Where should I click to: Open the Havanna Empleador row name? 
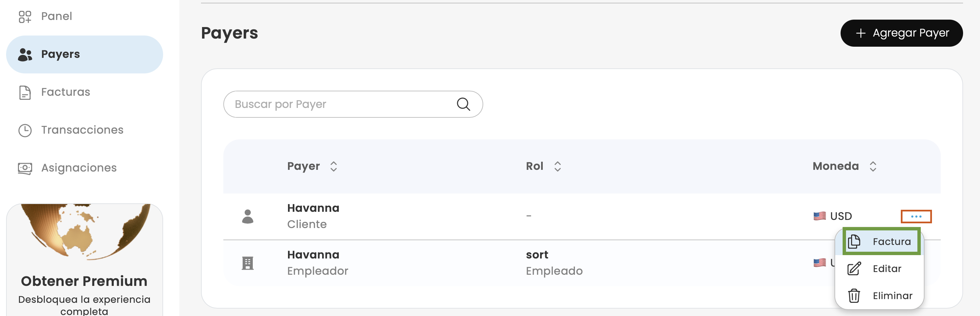click(313, 255)
